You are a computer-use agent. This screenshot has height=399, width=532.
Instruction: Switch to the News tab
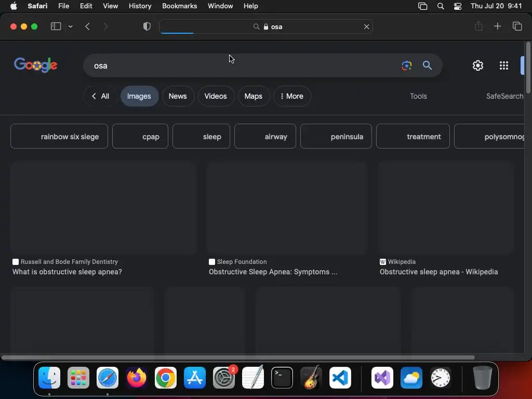point(178,96)
